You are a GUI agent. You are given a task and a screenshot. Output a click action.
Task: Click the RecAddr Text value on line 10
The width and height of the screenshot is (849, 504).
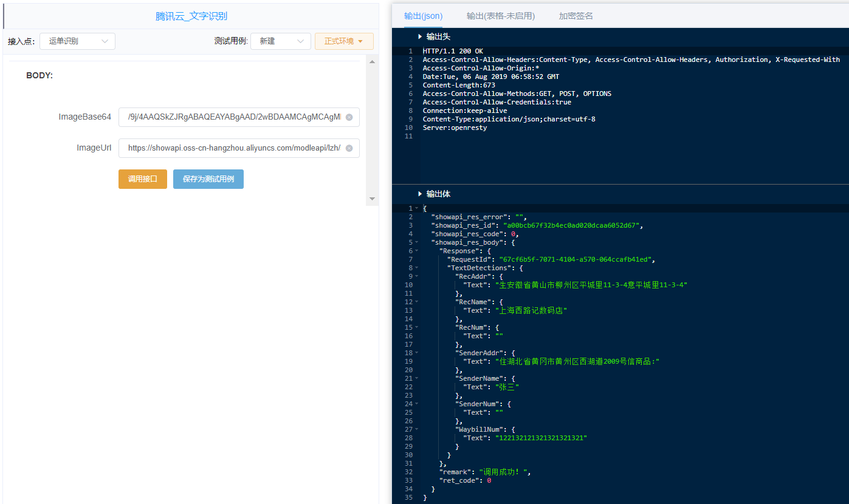(x=591, y=285)
